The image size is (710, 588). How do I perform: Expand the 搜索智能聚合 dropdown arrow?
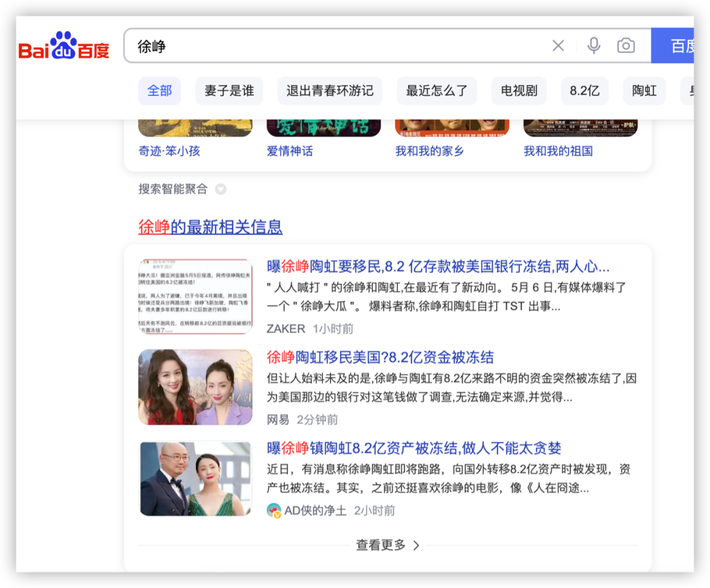220,189
